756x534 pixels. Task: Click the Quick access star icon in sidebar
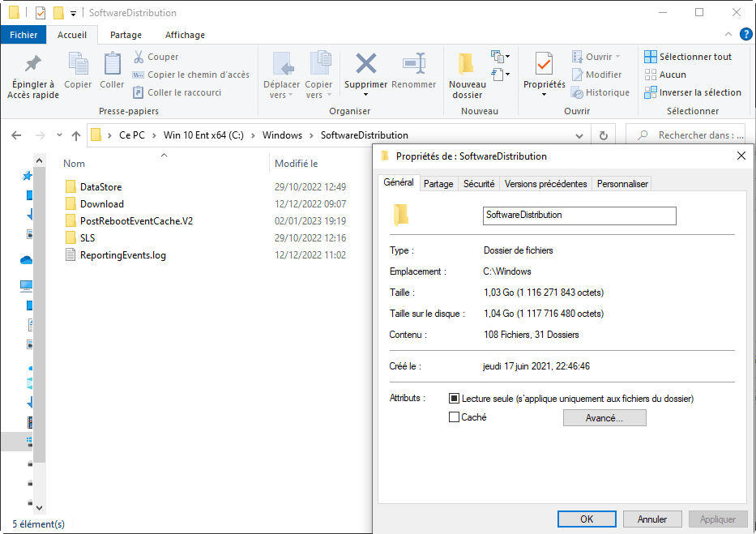point(27,176)
